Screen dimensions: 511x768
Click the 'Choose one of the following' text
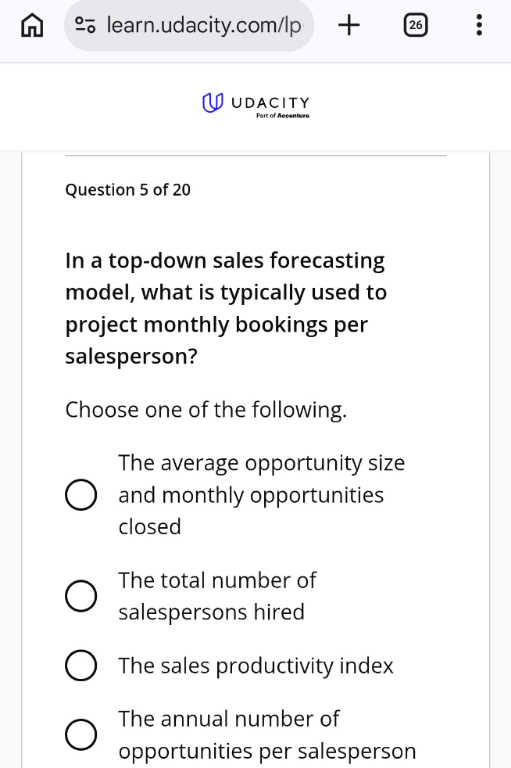coord(206,409)
